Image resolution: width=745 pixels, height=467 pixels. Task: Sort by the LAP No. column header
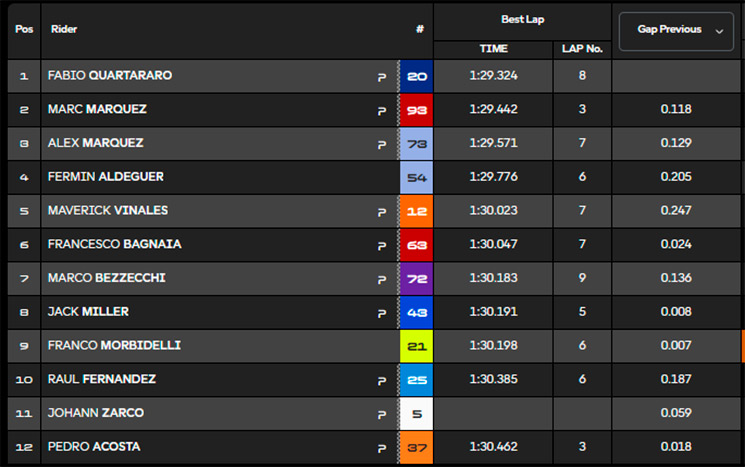pyautogui.click(x=582, y=49)
